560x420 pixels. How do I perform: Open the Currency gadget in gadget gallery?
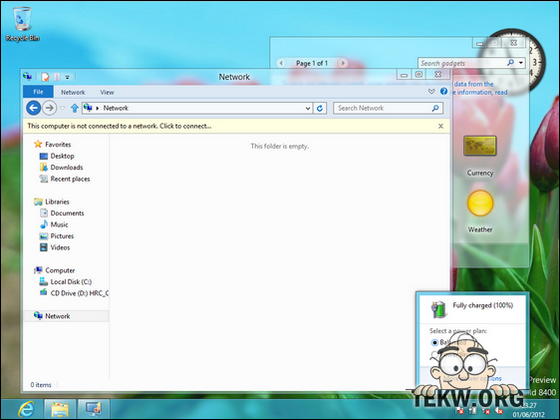pos(480,156)
